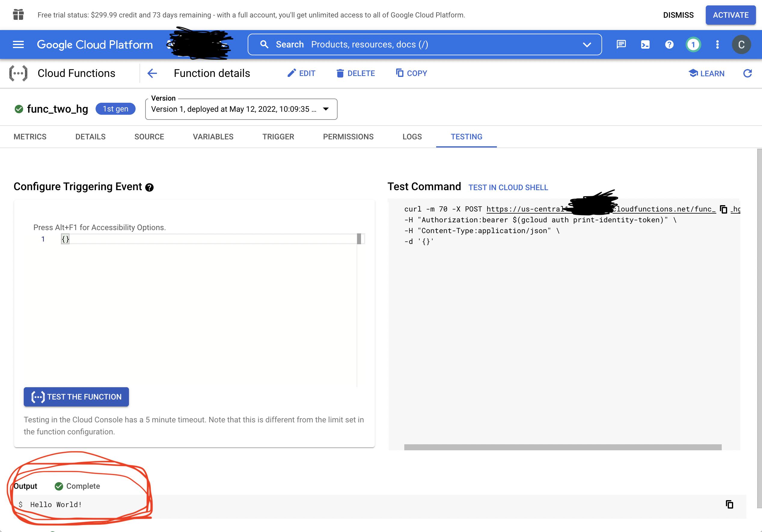This screenshot has height=532, width=762.
Task: Click the JSON editor scrollbar thumb
Action: [x=359, y=239]
